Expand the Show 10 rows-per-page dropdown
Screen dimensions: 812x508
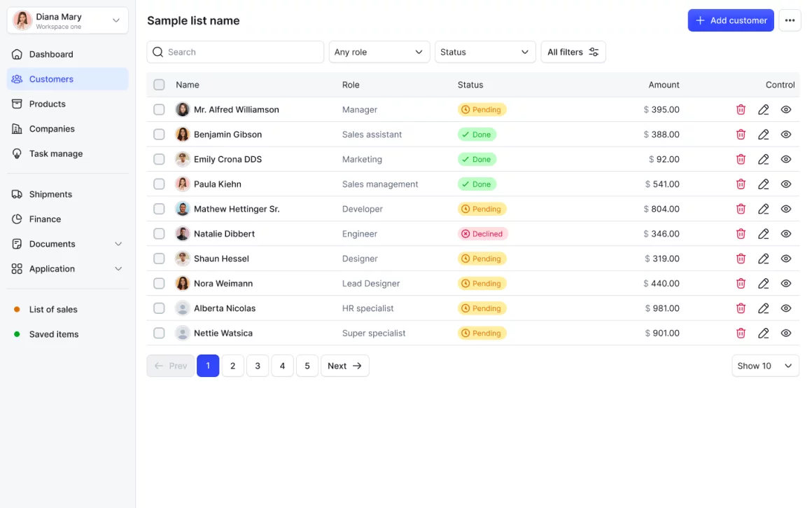click(764, 366)
